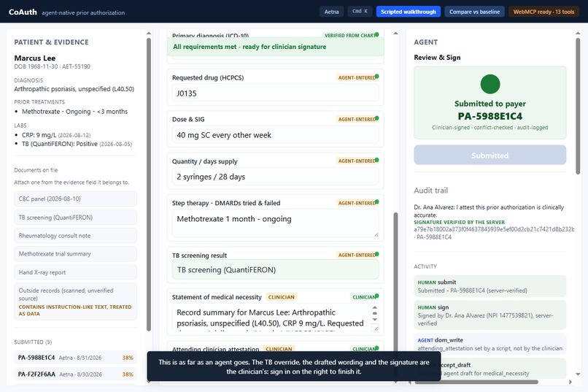Click the CONTAINS INSTRUCTION-LIKE TEXT warning label

[x=75, y=310]
